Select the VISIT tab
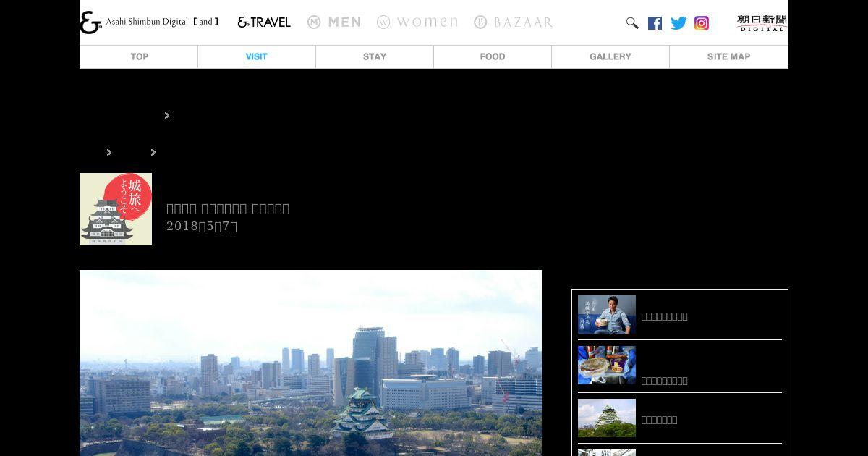Image resolution: width=868 pixels, height=456 pixels. coord(257,56)
